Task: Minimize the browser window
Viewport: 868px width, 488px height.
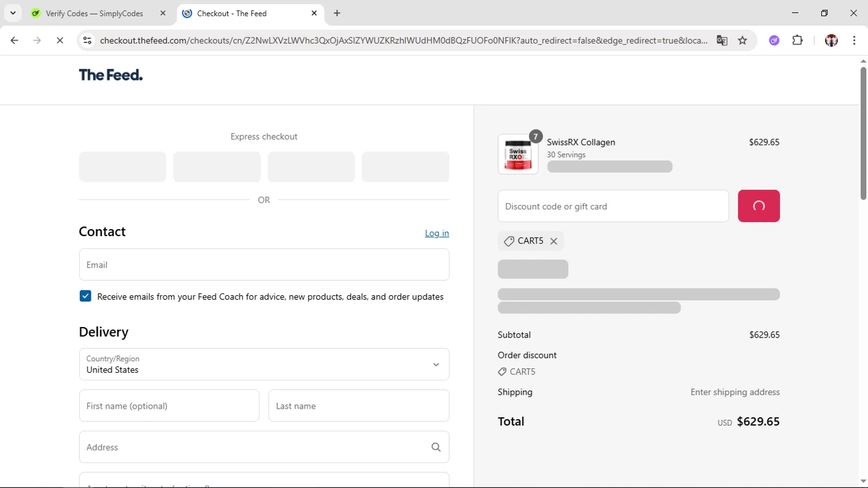Action: click(795, 13)
